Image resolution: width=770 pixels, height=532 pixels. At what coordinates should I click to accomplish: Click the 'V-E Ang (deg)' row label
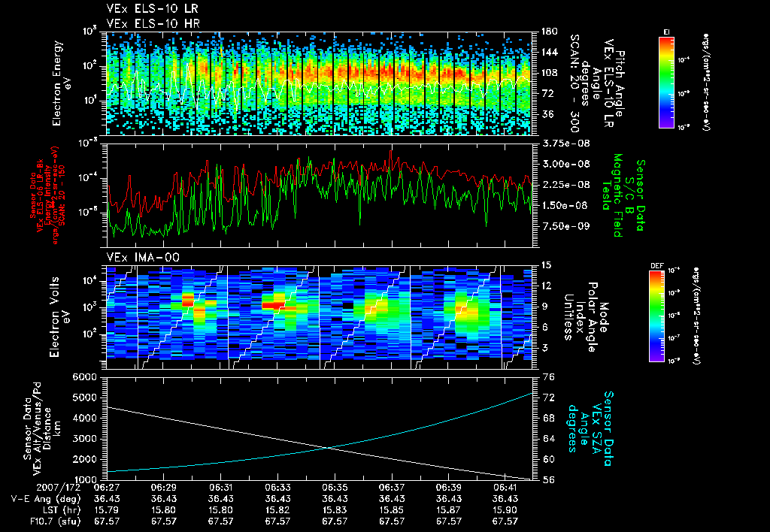coord(46,499)
